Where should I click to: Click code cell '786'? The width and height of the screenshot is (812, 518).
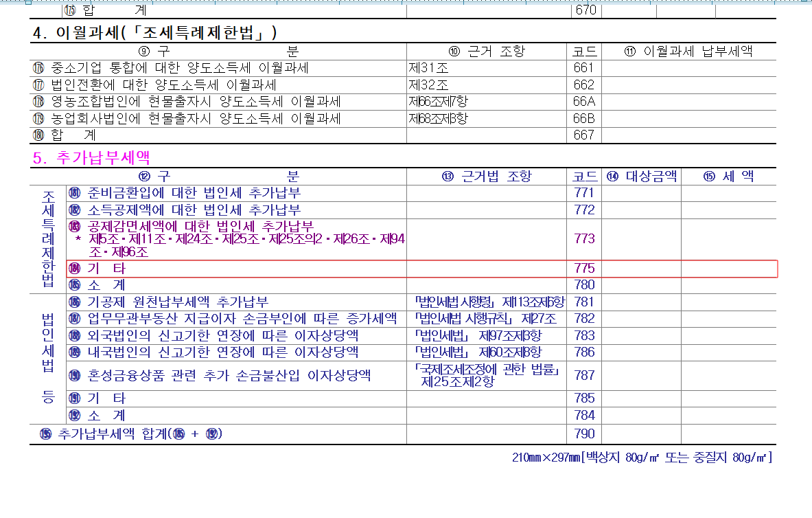click(584, 352)
